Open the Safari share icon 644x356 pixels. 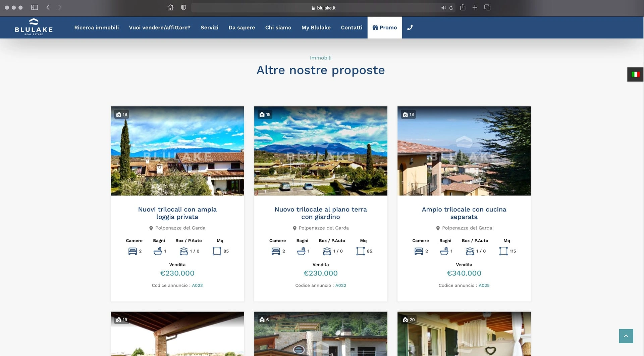(463, 7)
